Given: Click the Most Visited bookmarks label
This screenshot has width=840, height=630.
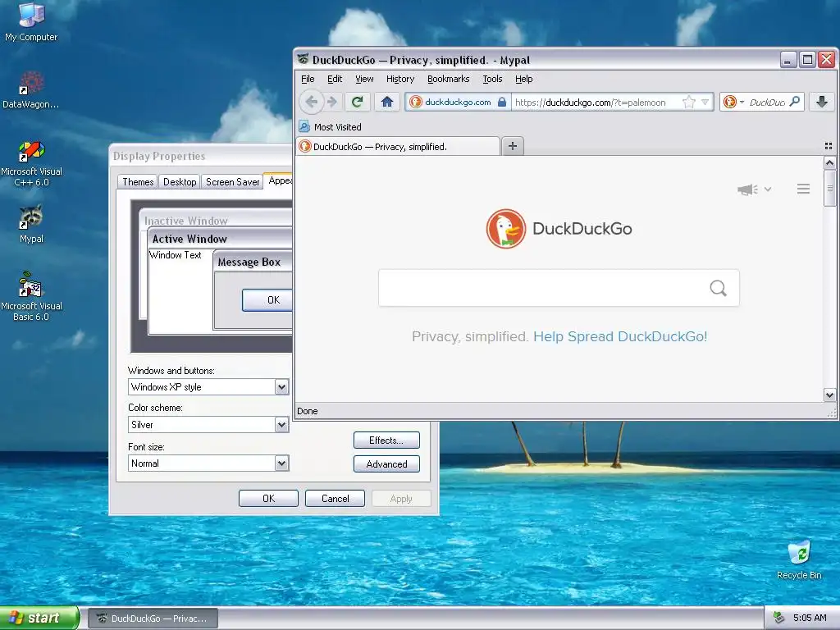Looking at the screenshot, I should click(337, 127).
